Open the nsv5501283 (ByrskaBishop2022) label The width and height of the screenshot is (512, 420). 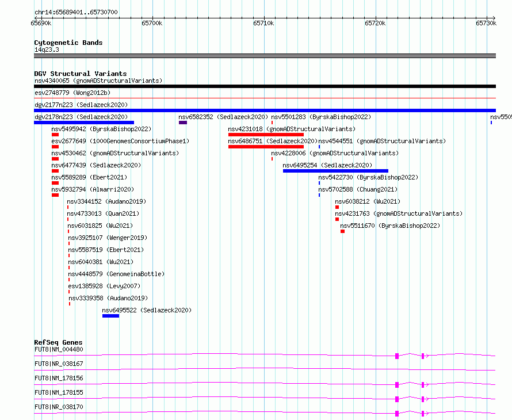pos(321,117)
